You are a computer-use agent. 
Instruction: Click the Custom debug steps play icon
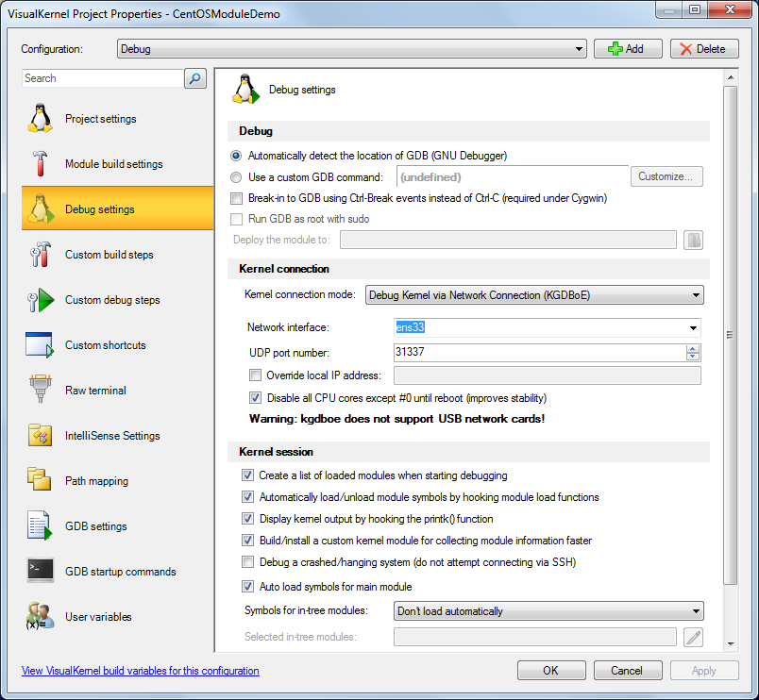pos(41,299)
